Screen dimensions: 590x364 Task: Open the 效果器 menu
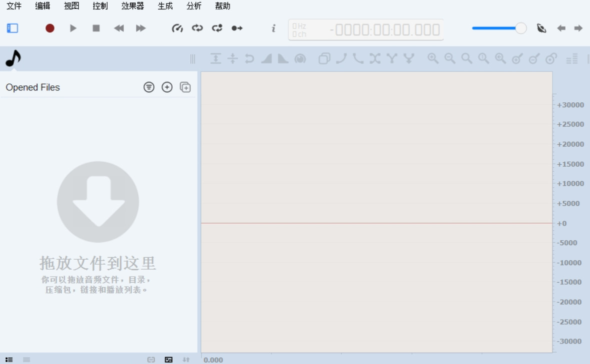(x=132, y=6)
